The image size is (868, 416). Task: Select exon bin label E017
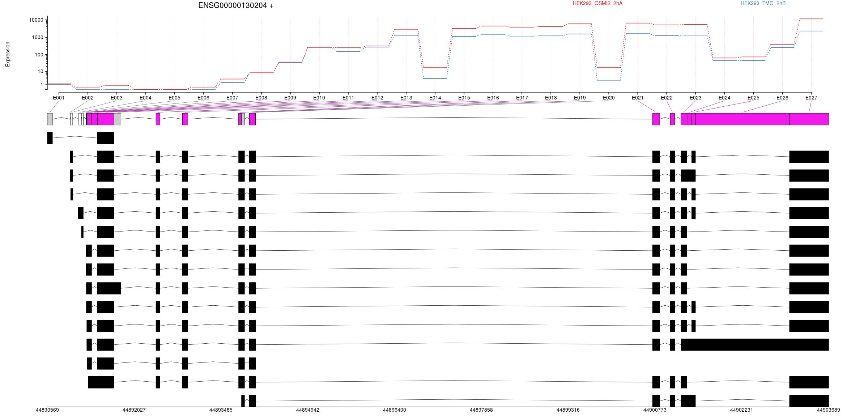click(x=522, y=98)
